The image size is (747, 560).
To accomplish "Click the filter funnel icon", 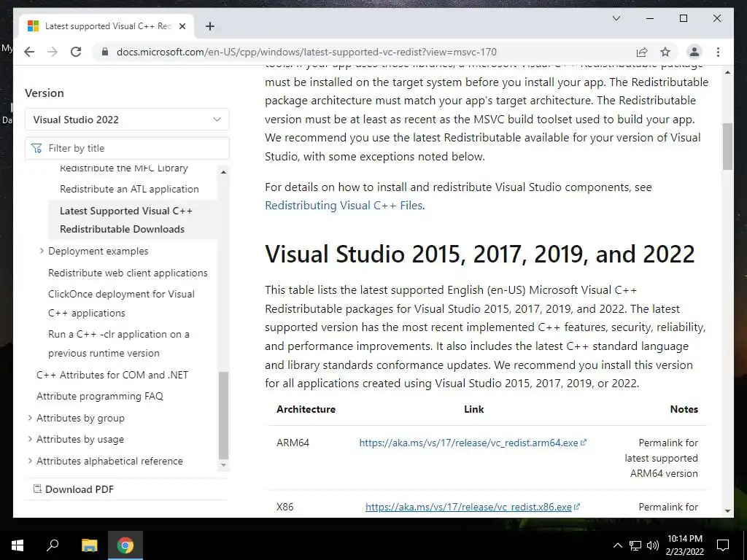I will pyautogui.click(x=36, y=148).
